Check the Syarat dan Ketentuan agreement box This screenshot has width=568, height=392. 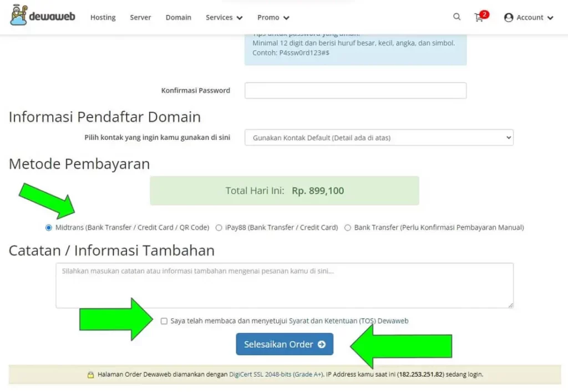click(164, 321)
